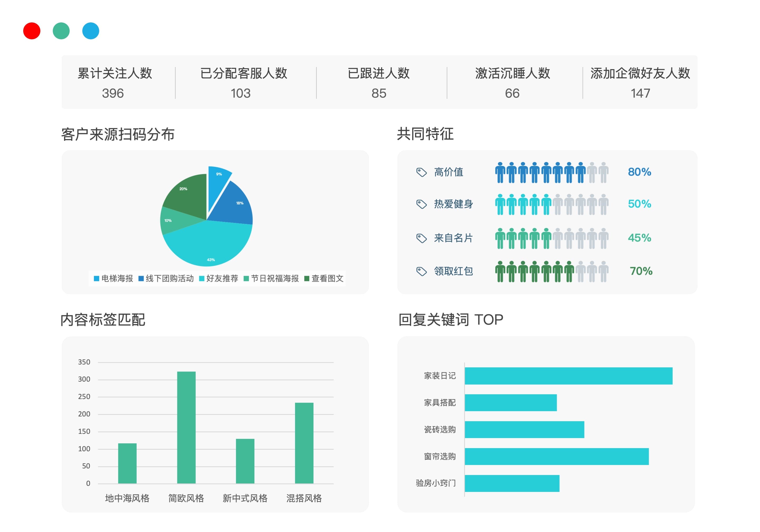Click the red window dot

click(x=32, y=31)
